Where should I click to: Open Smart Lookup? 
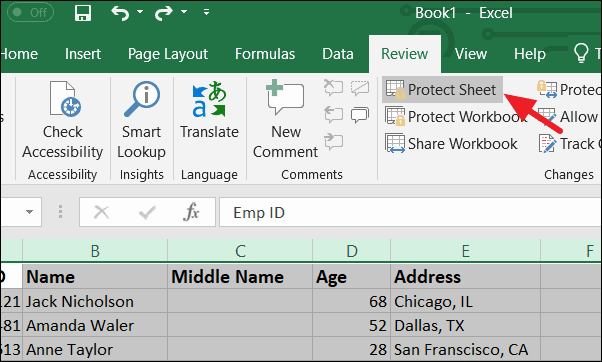142,120
